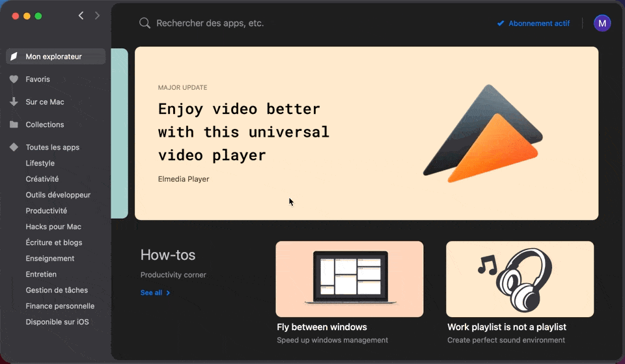Open the M user profile avatar
Image resolution: width=625 pixels, height=364 pixels.
coord(602,23)
